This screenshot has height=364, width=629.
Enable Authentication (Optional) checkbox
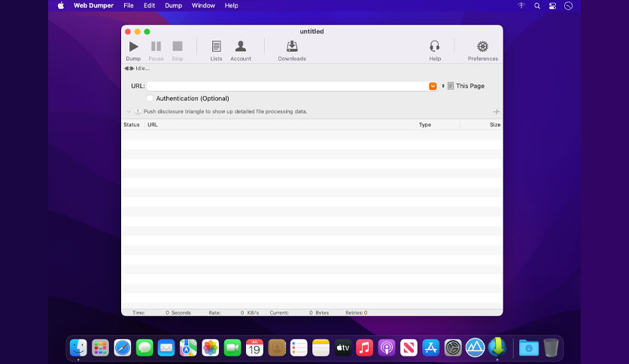[150, 99]
